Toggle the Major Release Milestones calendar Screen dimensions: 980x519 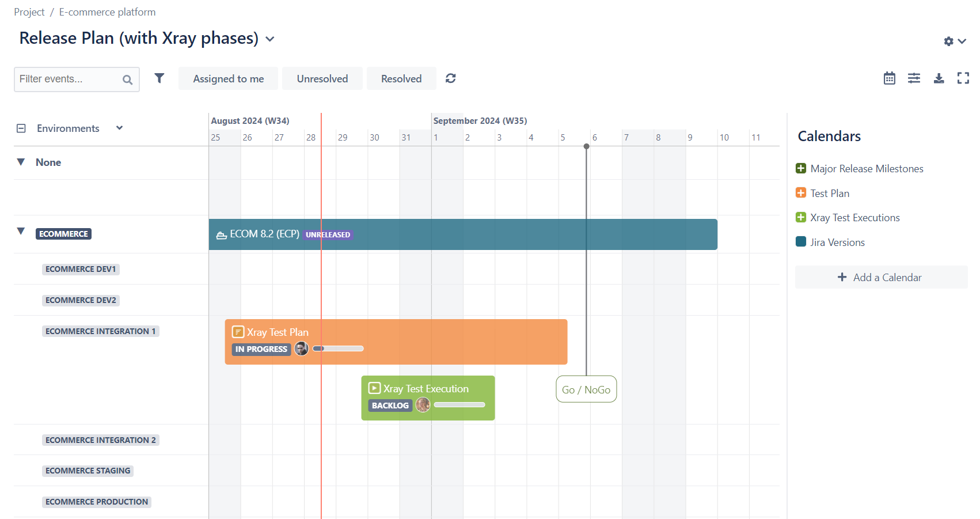tap(800, 168)
